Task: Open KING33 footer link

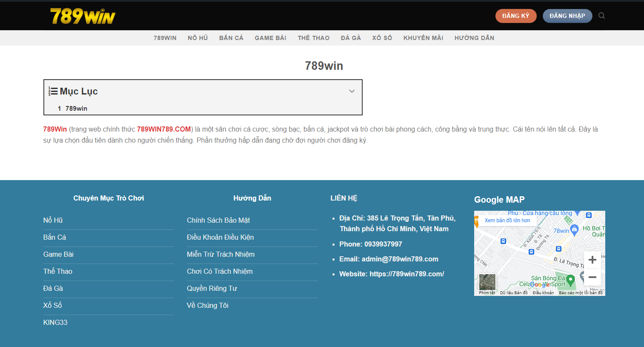Action: pos(55,322)
